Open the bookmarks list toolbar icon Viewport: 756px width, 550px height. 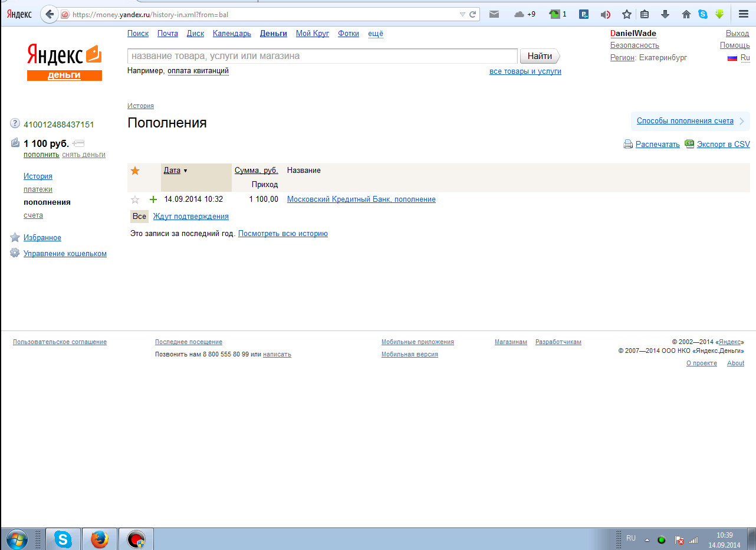[x=645, y=14]
